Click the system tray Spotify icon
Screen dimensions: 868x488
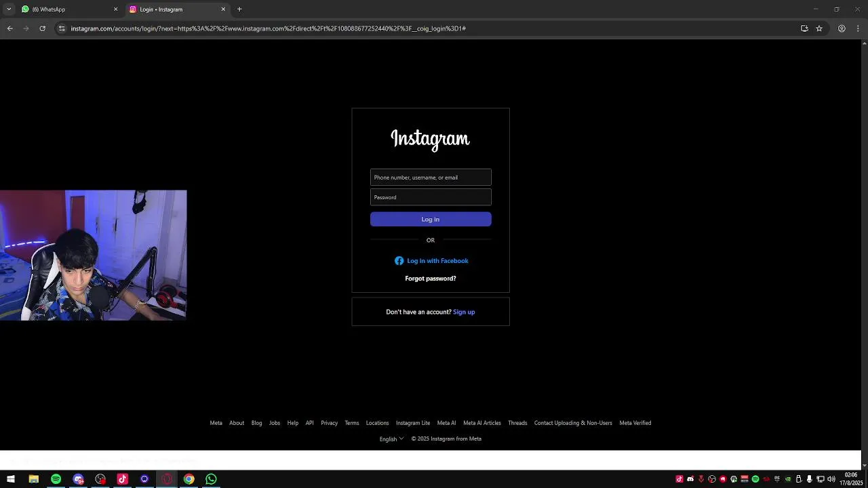(x=755, y=479)
